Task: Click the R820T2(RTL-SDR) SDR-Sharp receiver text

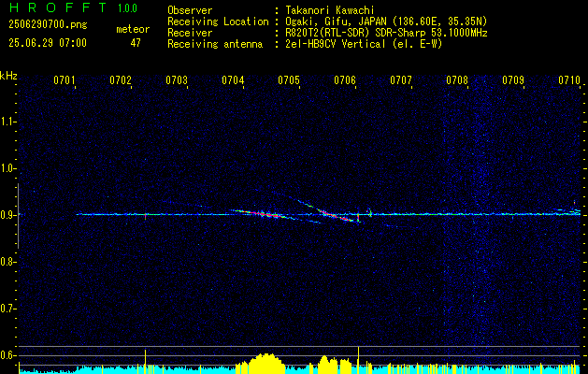Action: point(385,33)
